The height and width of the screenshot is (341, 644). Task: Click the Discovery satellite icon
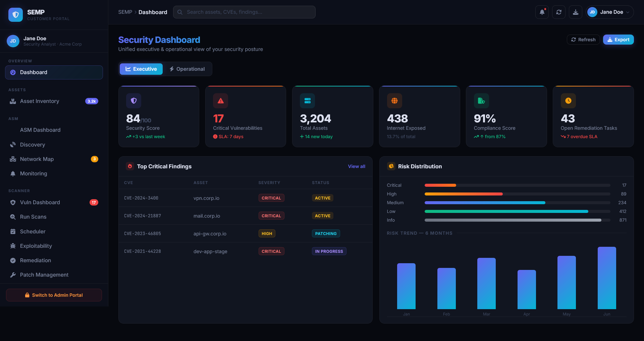pos(13,145)
